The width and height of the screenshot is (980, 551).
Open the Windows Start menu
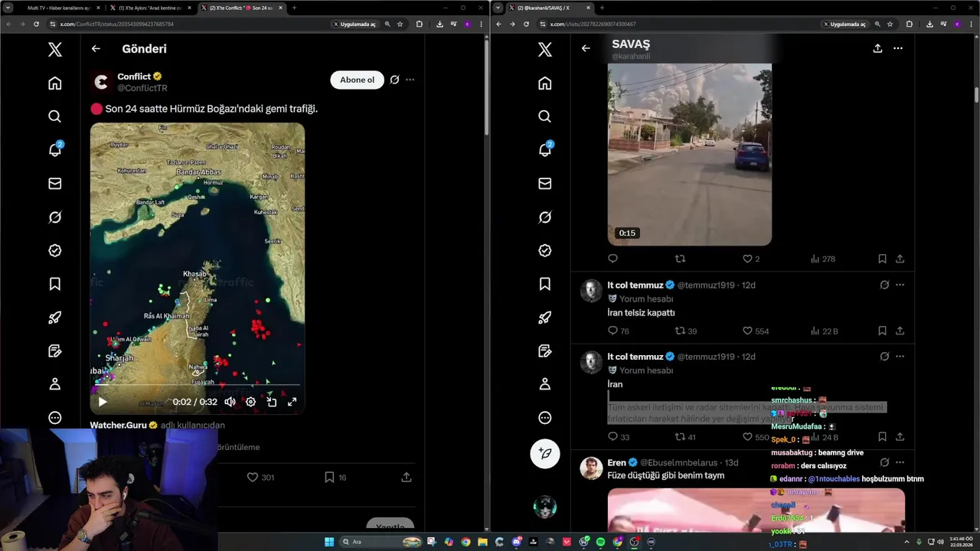click(x=328, y=542)
